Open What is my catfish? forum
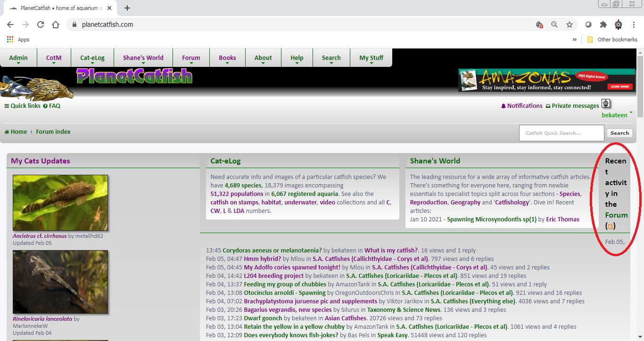 pos(391,251)
